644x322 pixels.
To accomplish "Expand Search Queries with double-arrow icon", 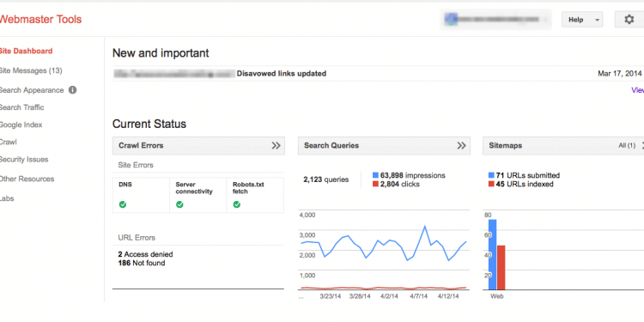I will click(x=462, y=145).
